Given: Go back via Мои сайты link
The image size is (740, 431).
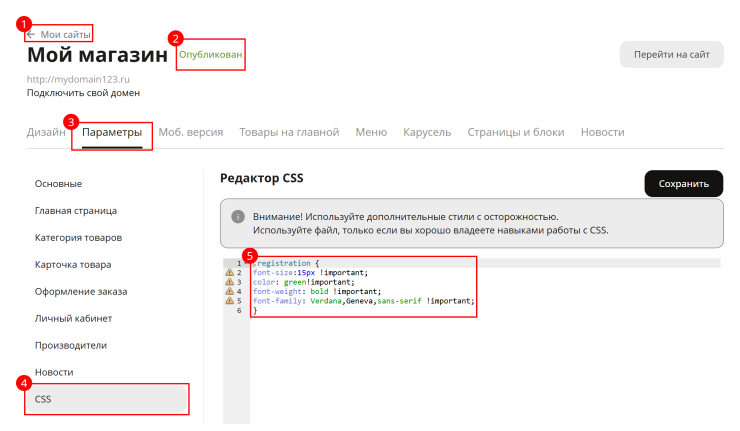Looking at the screenshot, I should (65, 34).
